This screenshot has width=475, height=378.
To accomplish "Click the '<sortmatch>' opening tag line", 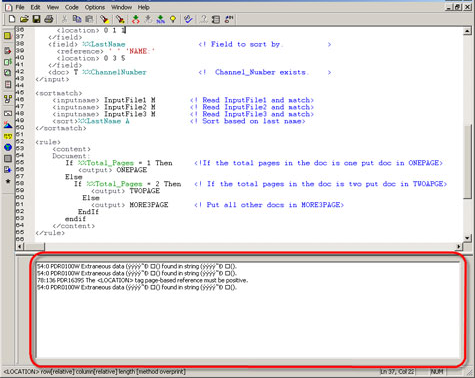I will 59,93.
